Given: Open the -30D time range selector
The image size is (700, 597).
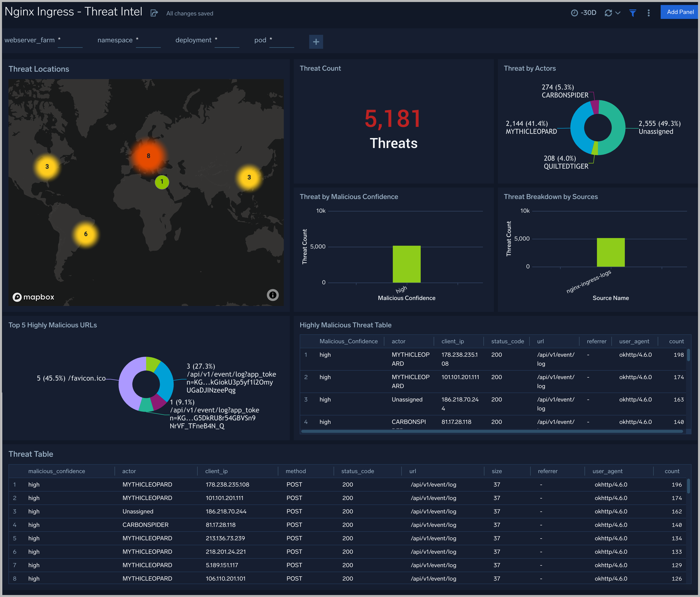Looking at the screenshot, I should point(588,12).
